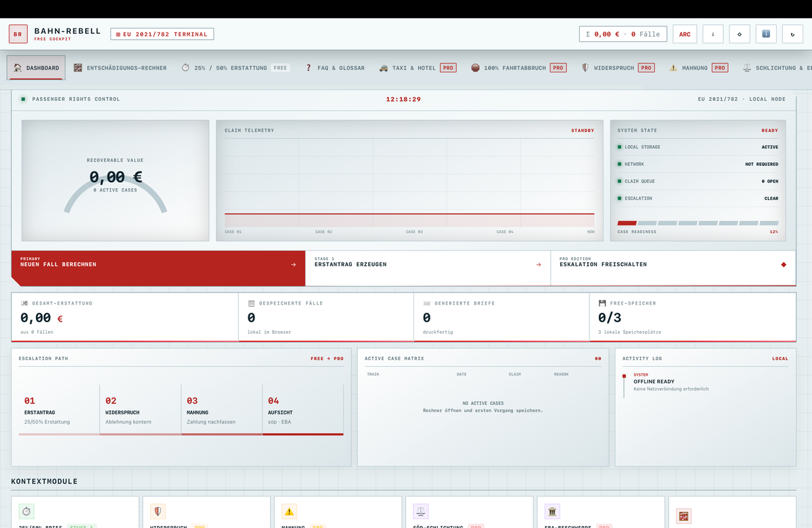Click the bank building icon in the EBA-Beschwerde card
Image resolution: width=812 pixels, height=528 pixels.
552,512
